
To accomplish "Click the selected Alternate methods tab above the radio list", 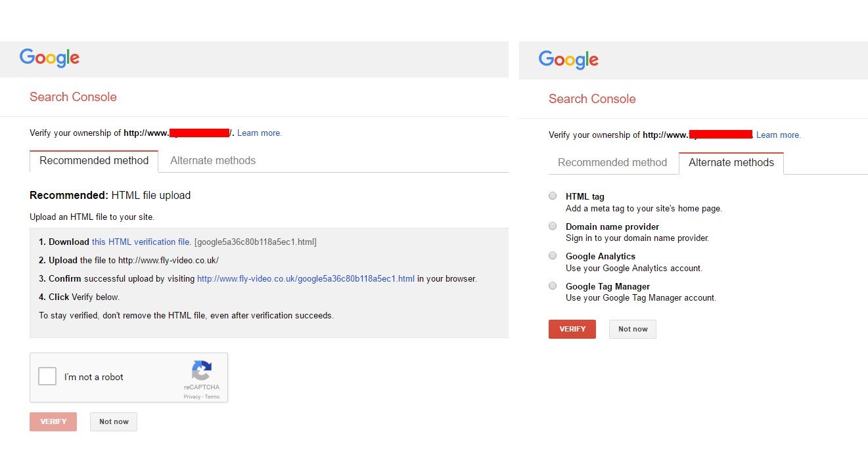I will click(731, 163).
